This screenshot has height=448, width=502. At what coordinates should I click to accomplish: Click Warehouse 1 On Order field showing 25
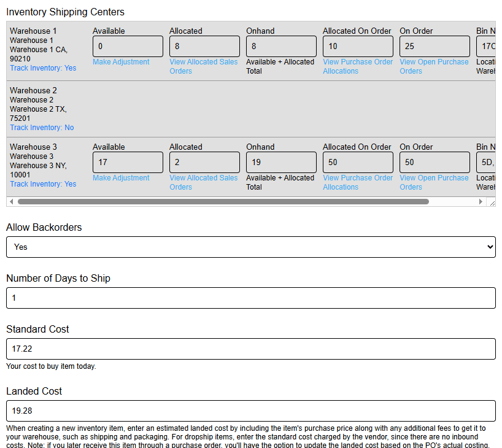click(x=434, y=47)
